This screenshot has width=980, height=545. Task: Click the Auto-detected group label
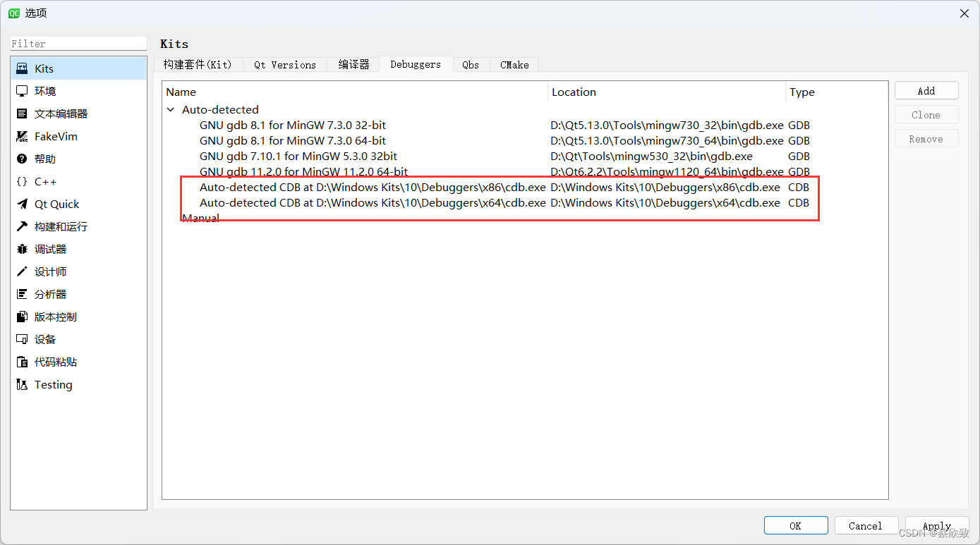tap(220, 109)
